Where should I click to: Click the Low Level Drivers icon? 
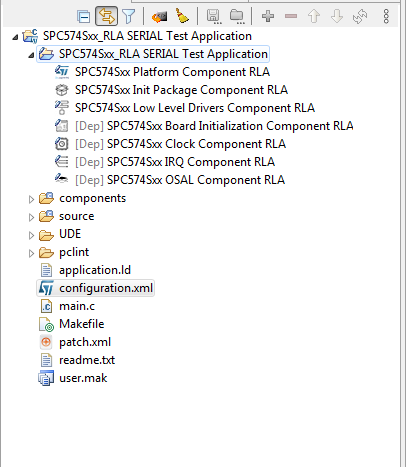(x=62, y=108)
